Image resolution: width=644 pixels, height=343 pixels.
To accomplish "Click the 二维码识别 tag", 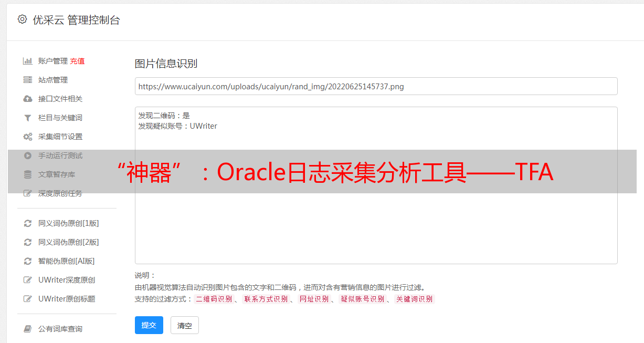I will (214, 299).
